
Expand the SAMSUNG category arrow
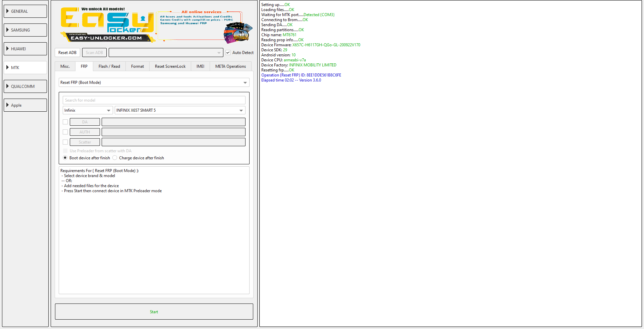[x=7, y=30]
